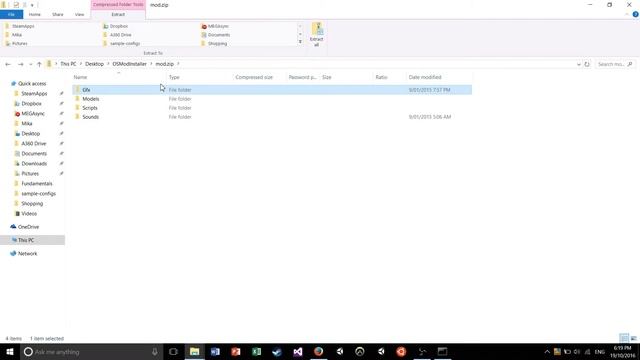Open the Windows Start menu
Image resolution: width=640 pixels, height=360 pixels.
coord(10,351)
